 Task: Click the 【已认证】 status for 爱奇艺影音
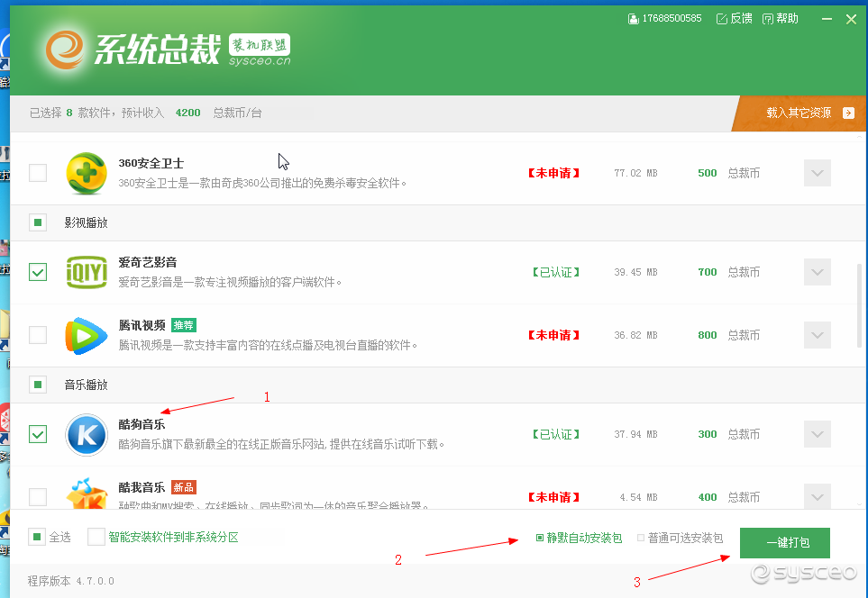[556, 272]
